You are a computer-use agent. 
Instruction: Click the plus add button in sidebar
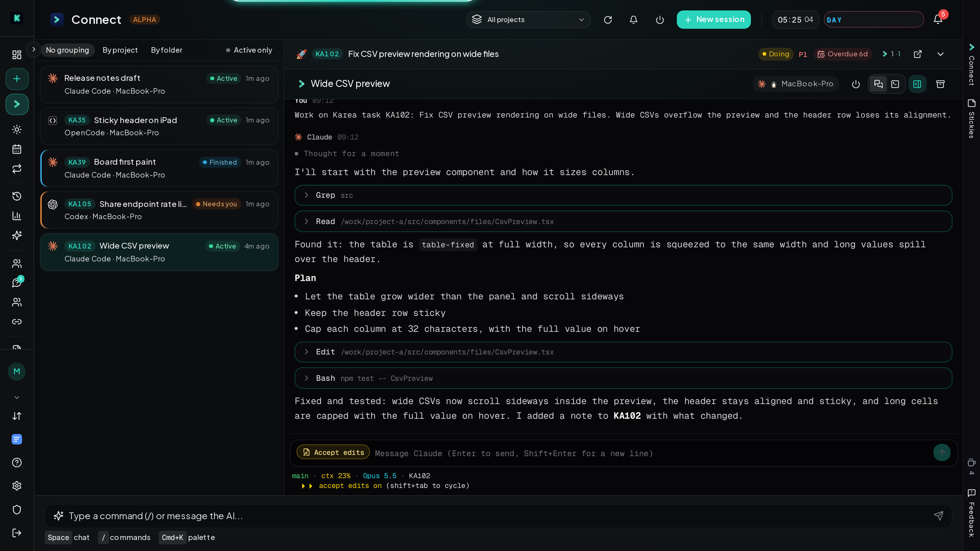point(17,79)
